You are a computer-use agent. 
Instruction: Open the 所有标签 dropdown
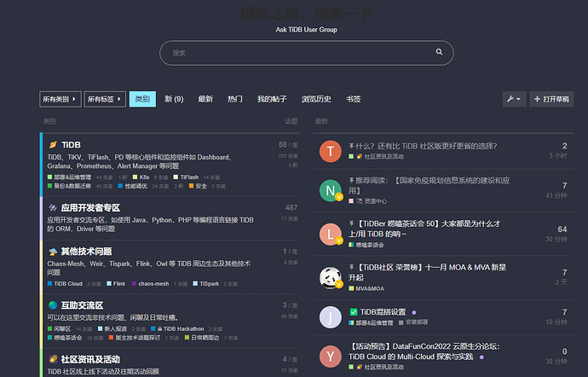[x=105, y=99]
